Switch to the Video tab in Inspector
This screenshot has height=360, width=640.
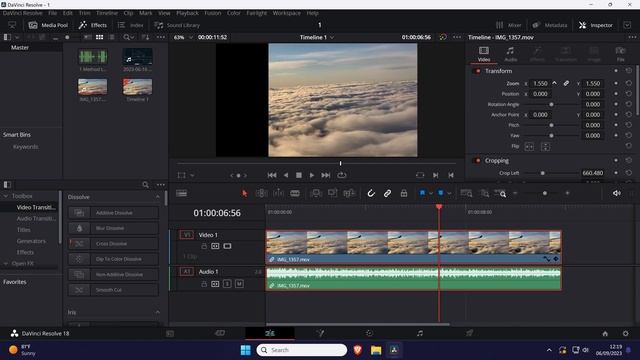(x=484, y=54)
